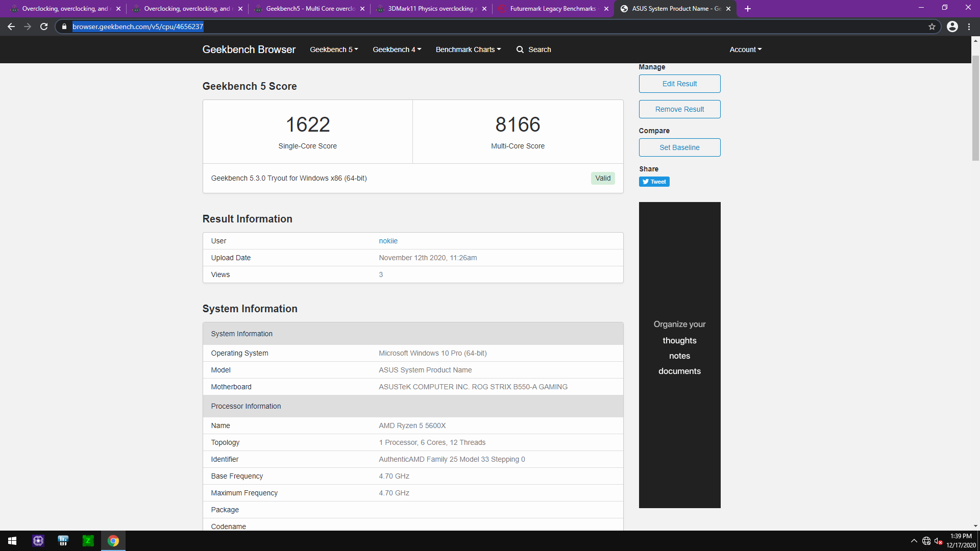Click the muted volume icon in tray
This screenshot has width=980, height=551.
point(939,541)
